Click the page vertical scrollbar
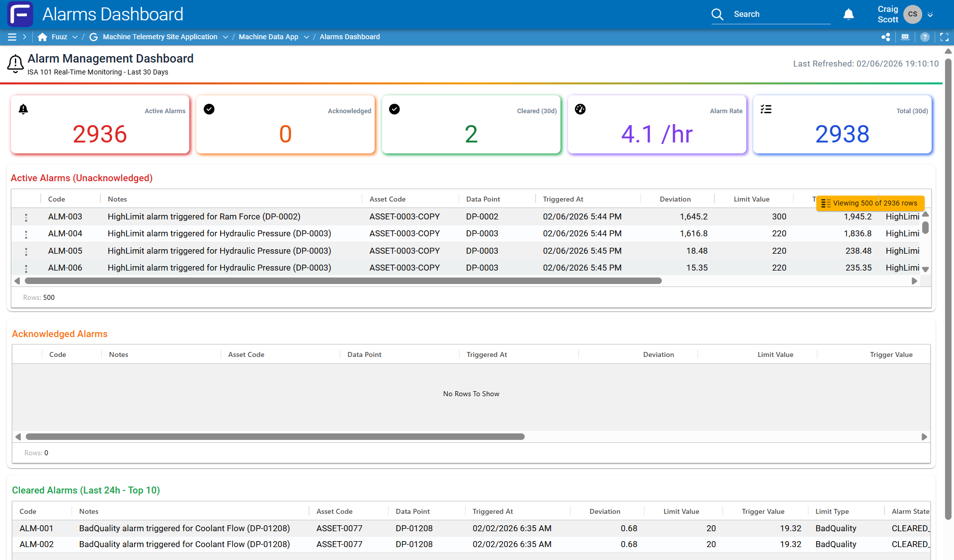The width and height of the screenshot is (954, 560). (948, 288)
